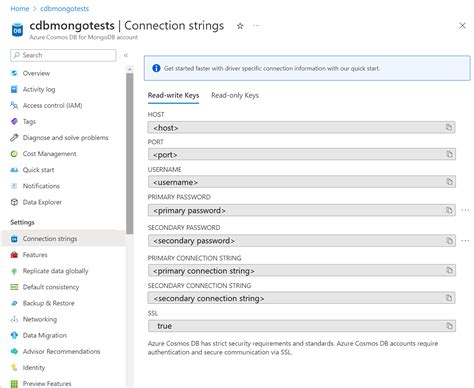Open more options for primary password
Image resolution: width=474 pixels, height=388 pixels.
(x=465, y=210)
